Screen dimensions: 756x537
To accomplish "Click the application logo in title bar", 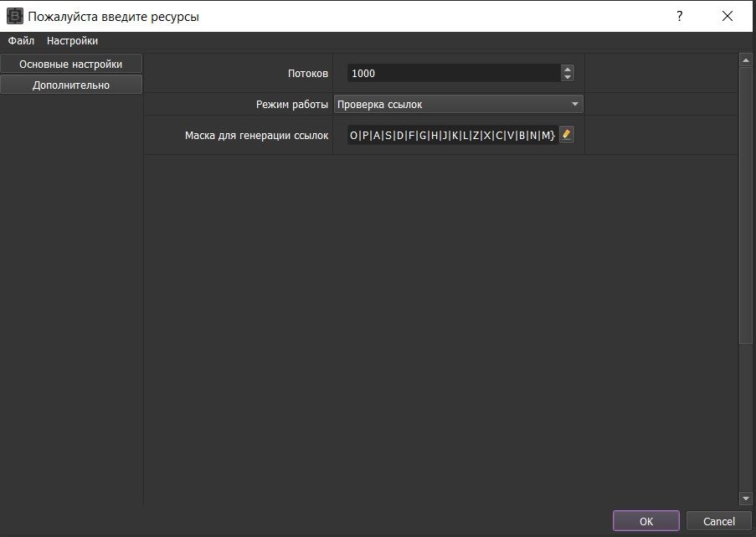I will (14, 16).
